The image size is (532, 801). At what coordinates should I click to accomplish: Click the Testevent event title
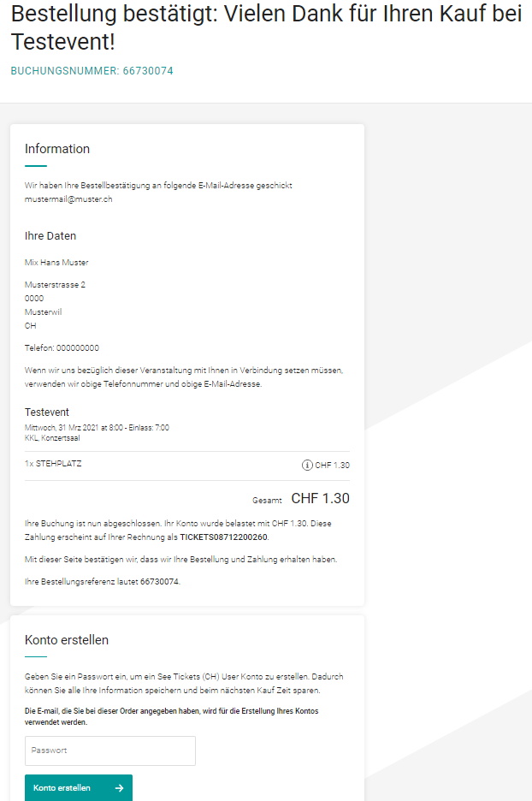47,412
